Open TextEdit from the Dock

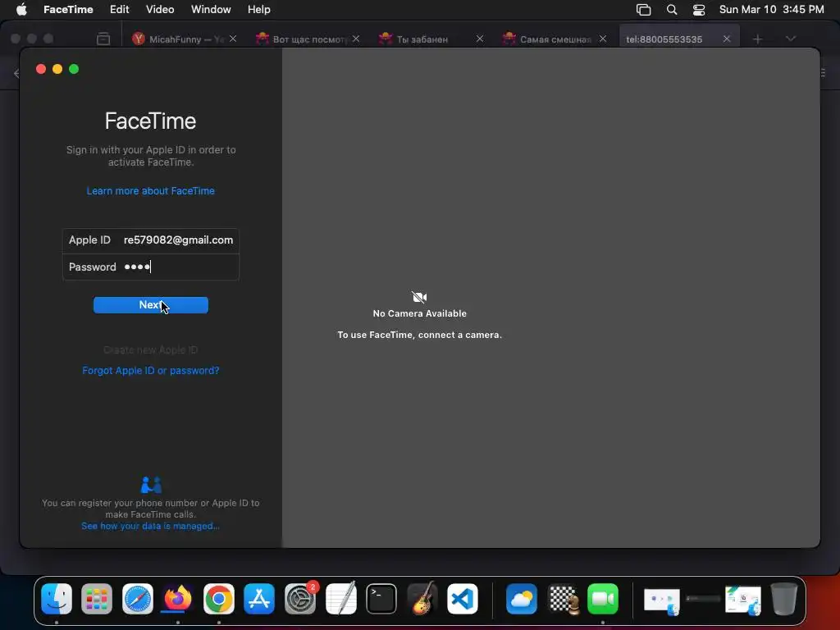click(x=340, y=598)
